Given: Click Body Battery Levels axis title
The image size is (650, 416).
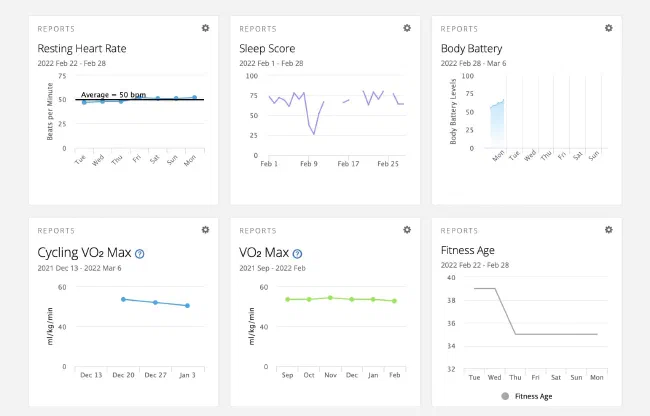Looking at the screenshot, I should point(453,111).
